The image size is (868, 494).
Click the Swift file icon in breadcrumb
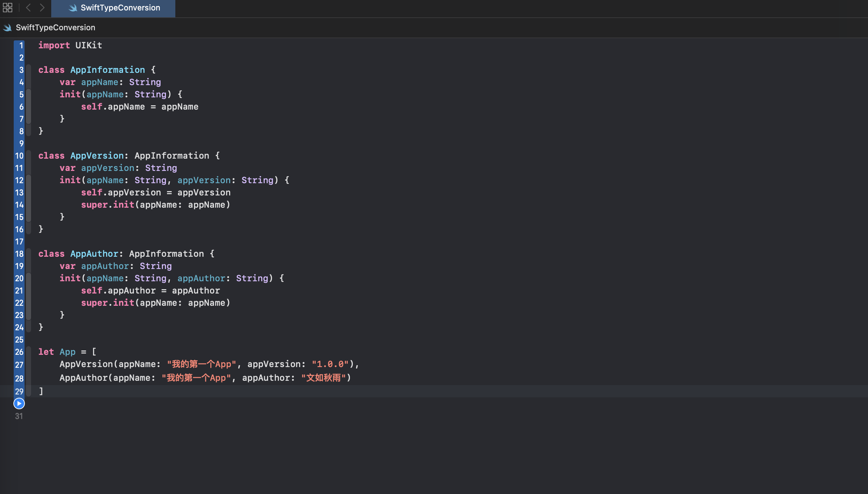click(8, 28)
